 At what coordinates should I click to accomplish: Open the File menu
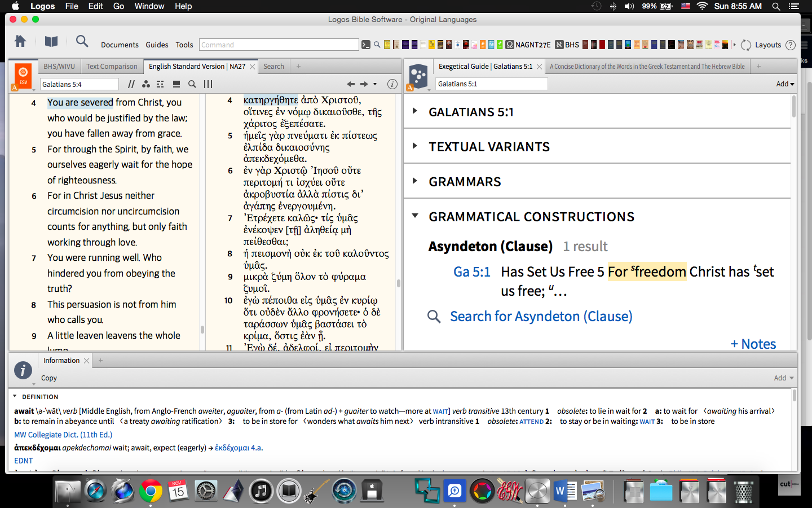72,6
